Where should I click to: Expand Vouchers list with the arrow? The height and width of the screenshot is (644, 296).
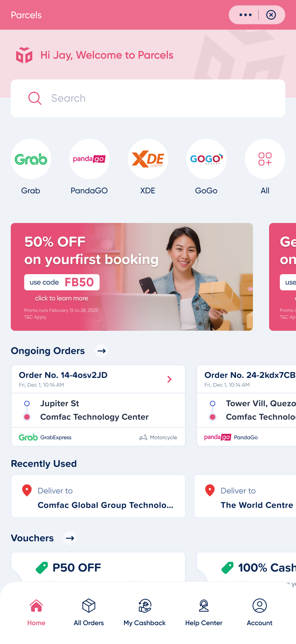tap(70, 538)
